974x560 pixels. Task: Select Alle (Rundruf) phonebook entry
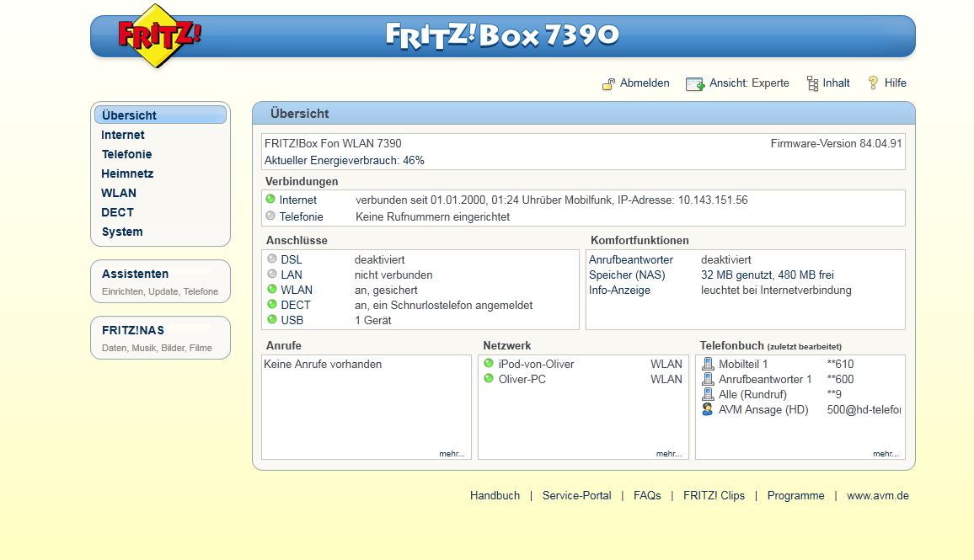point(753,394)
